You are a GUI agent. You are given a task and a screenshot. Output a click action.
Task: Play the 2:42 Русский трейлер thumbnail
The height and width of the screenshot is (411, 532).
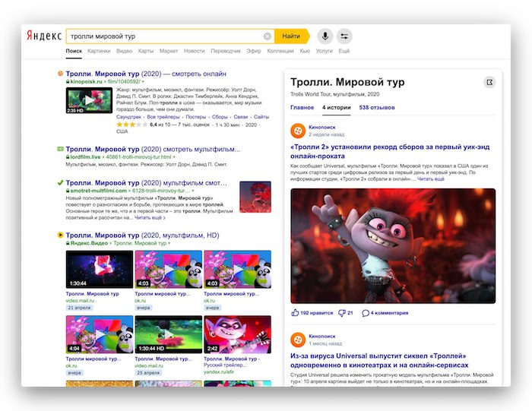point(237,334)
